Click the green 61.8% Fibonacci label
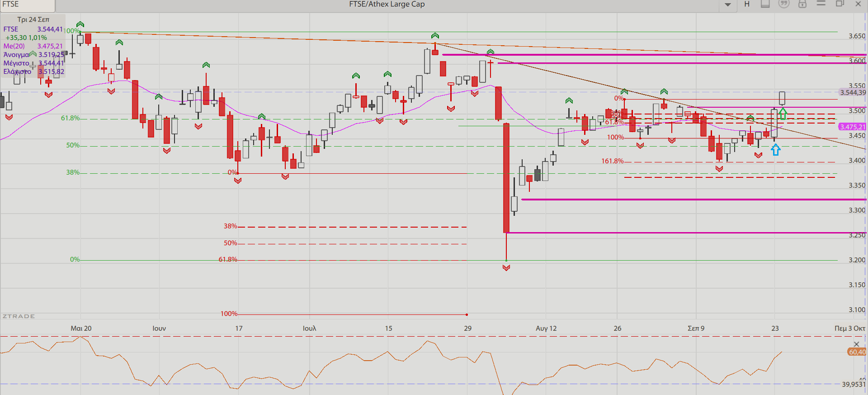The height and width of the screenshot is (395, 868). [x=70, y=118]
